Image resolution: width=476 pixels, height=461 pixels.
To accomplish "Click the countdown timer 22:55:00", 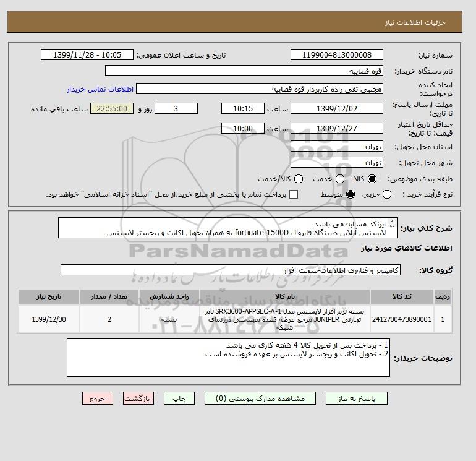I will tap(112, 108).
